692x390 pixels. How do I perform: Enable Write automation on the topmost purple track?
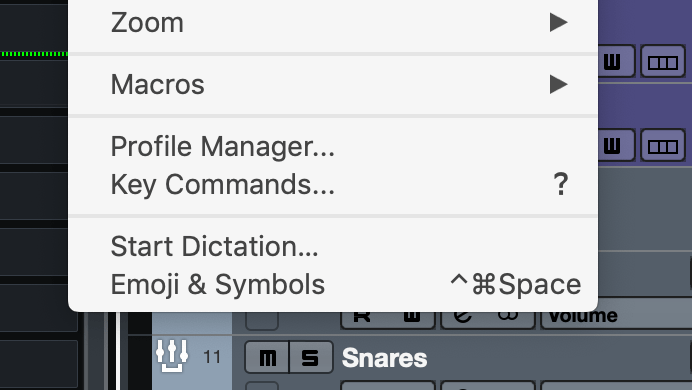click(616, 61)
